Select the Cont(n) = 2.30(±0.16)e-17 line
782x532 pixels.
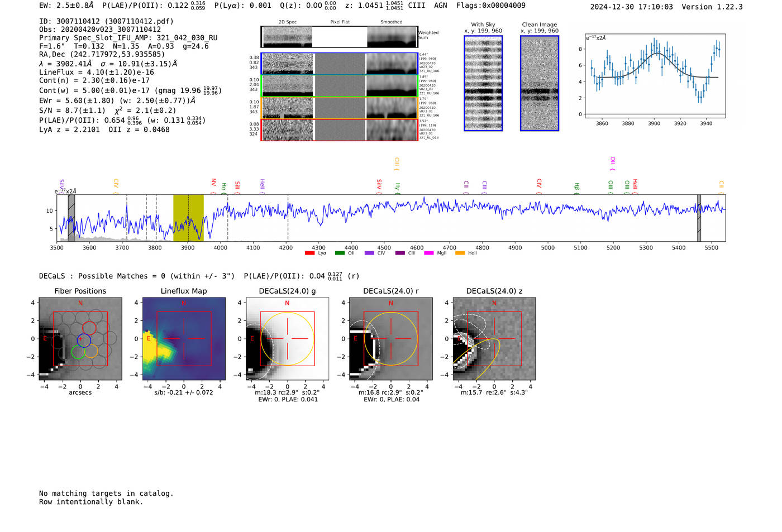click(x=94, y=80)
